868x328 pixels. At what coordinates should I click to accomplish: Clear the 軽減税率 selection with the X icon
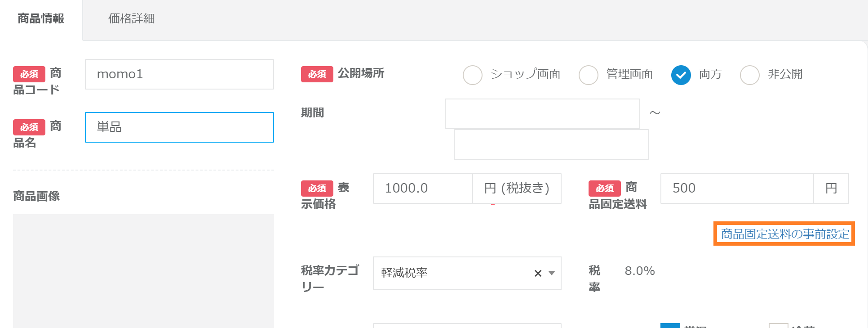tap(538, 273)
